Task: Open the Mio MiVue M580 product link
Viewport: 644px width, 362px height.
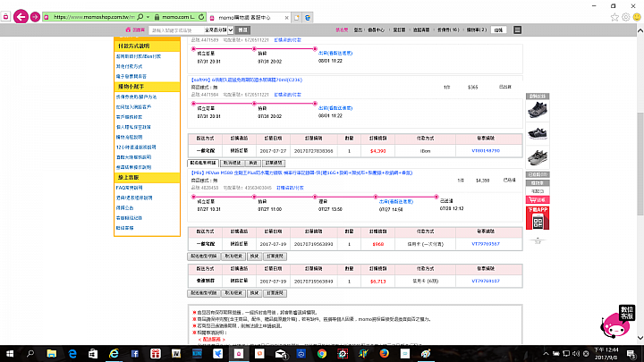Action: click(302, 173)
